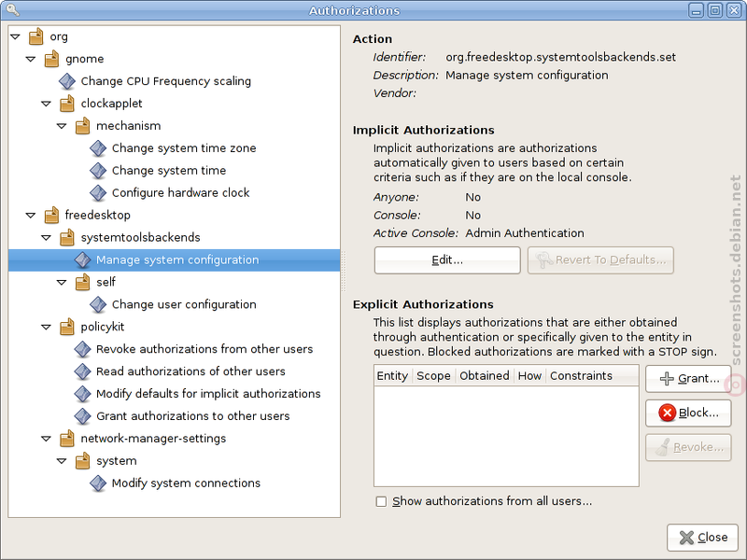Viewport: 747px width, 560px height.
Task: Sort by the Obtained column header
Action: tap(485, 376)
